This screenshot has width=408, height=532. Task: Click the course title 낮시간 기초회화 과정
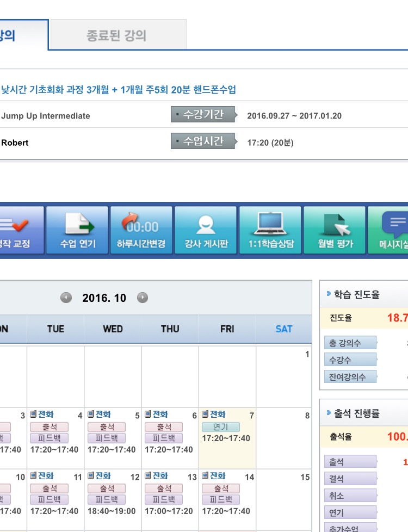[x=119, y=90]
